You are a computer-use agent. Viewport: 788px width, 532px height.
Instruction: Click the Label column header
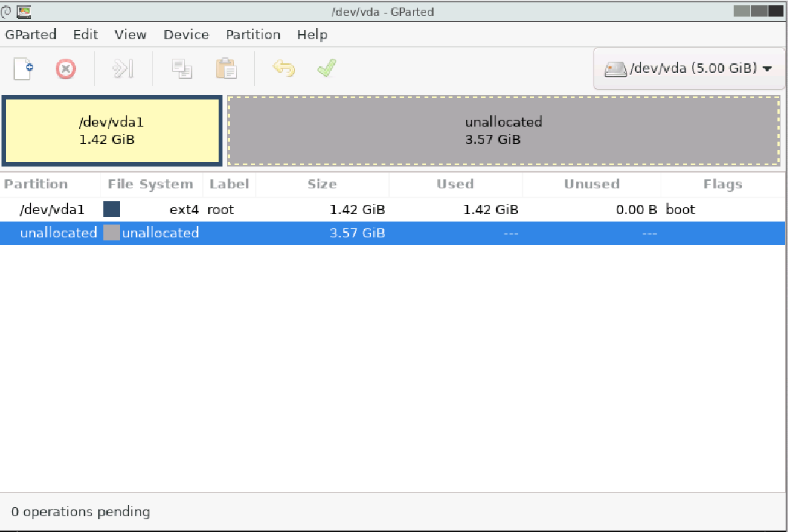click(229, 184)
